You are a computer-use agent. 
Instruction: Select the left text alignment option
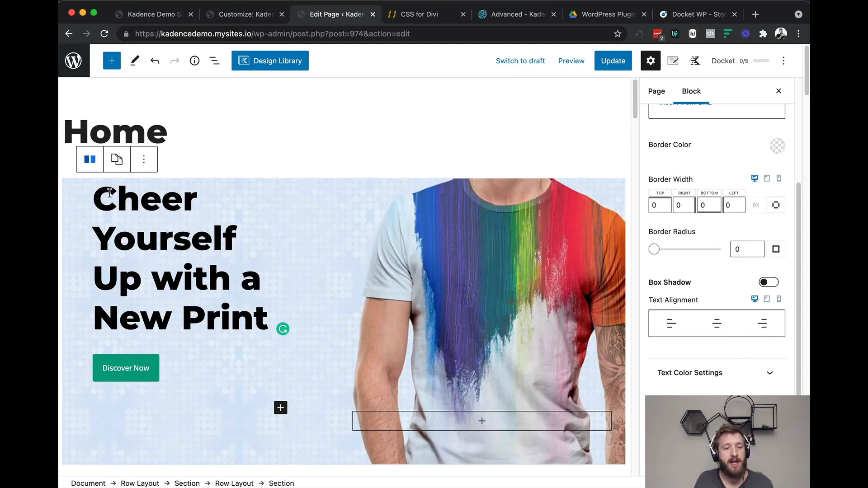[671, 323]
